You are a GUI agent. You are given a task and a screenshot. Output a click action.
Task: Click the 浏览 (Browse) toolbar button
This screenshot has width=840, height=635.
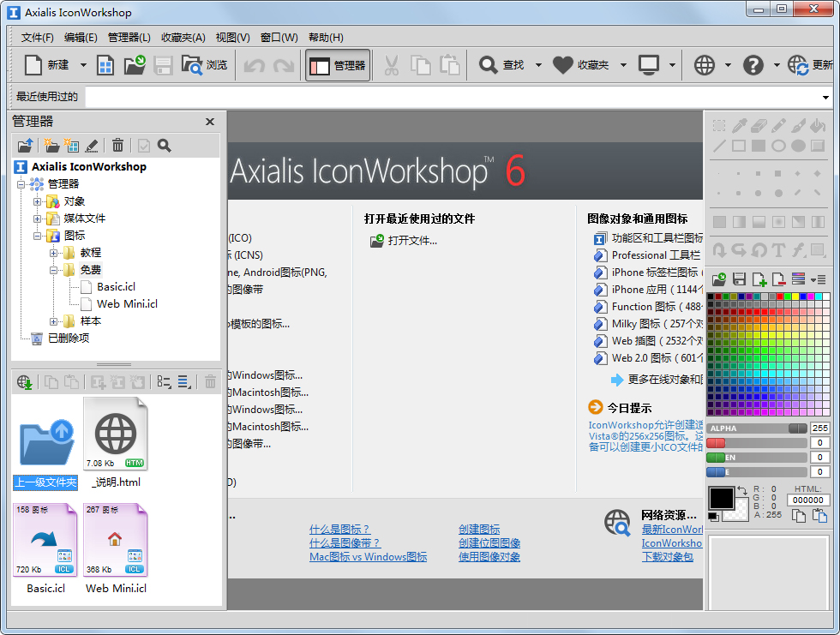(x=204, y=65)
